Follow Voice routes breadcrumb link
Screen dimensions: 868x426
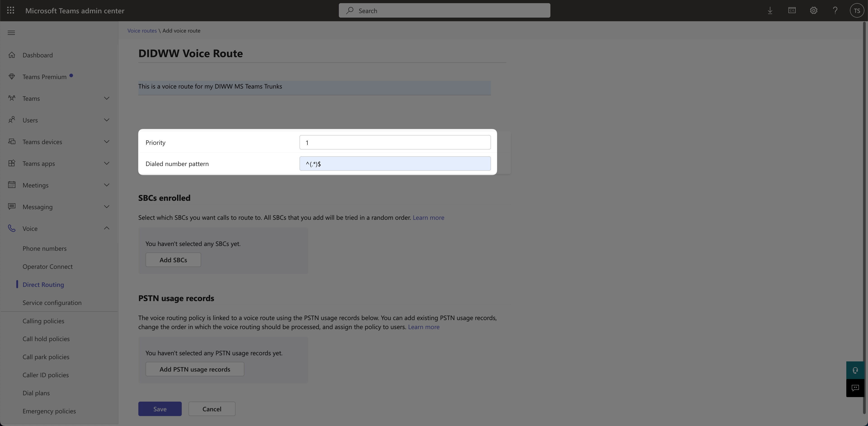[142, 31]
